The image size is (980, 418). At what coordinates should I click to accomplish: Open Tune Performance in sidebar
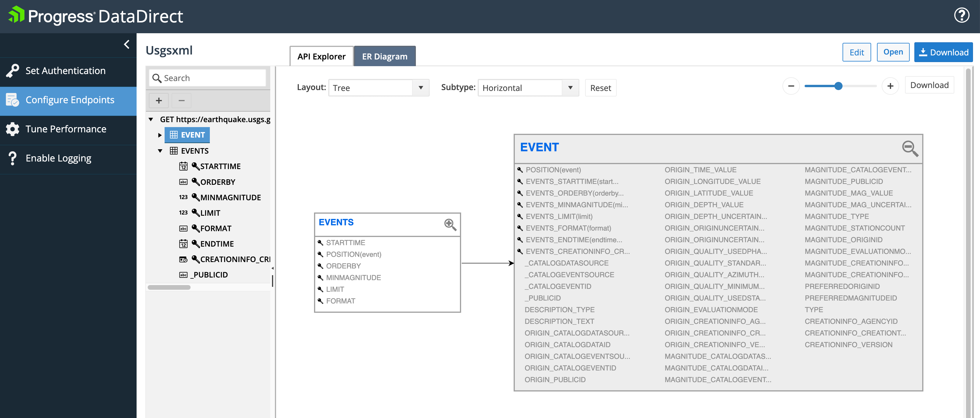(x=68, y=129)
